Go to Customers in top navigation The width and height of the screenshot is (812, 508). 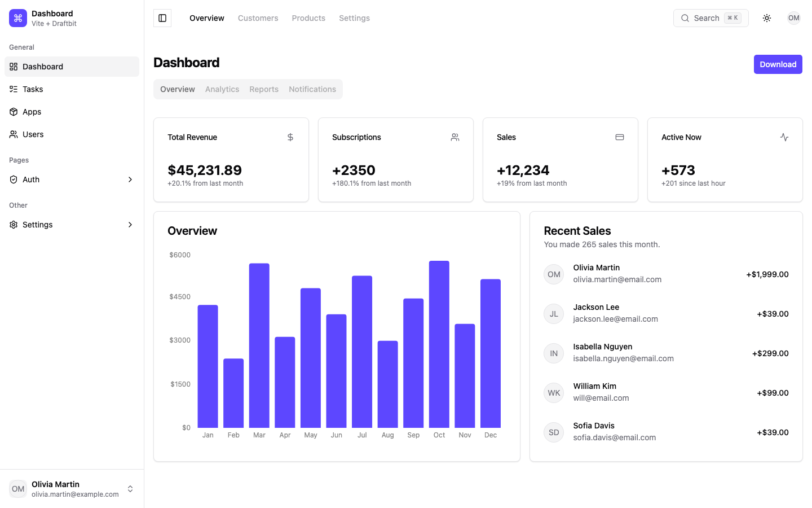point(258,18)
